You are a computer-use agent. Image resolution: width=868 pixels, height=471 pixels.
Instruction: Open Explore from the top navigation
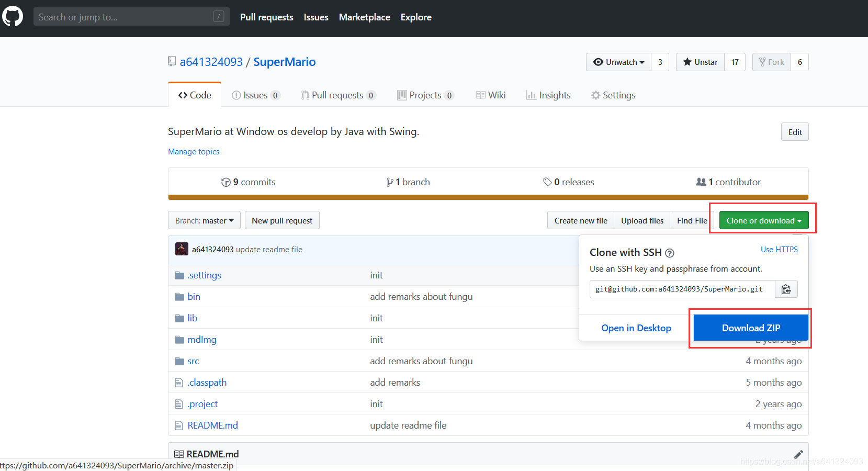click(x=416, y=17)
